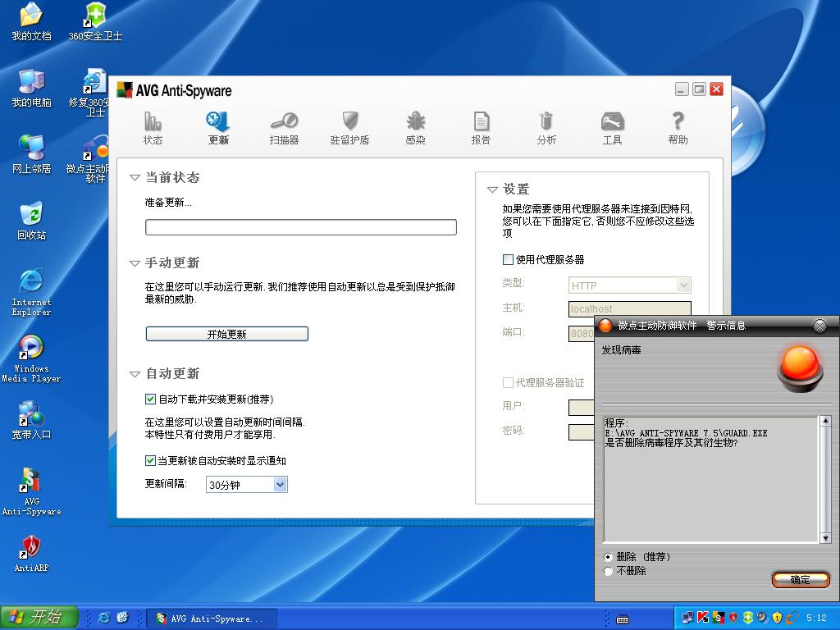Click the show desktop quick launch icon

pyautogui.click(x=123, y=618)
